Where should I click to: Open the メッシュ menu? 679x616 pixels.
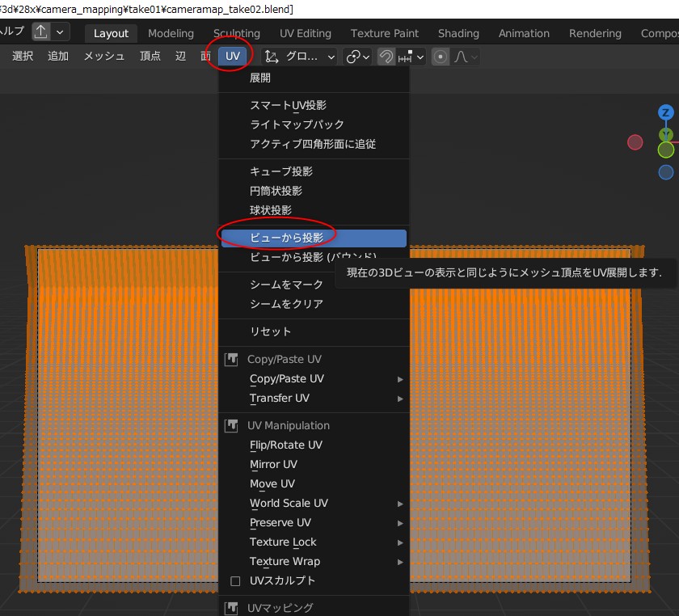[x=104, y=57]
